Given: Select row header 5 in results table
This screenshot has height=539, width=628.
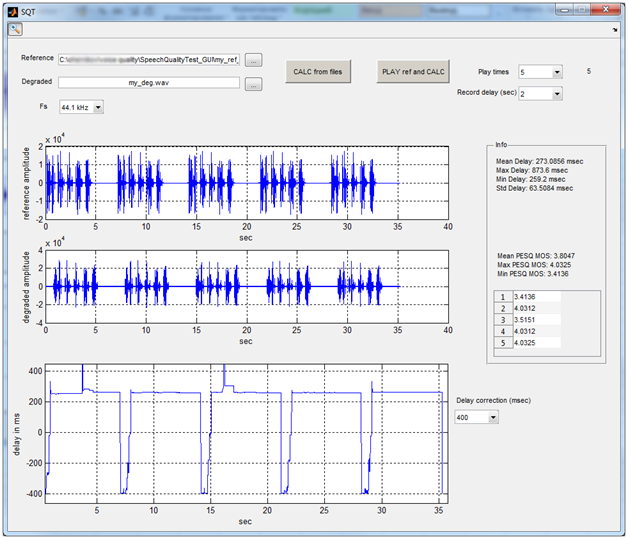Looking at the screenshot, I should point(504,342).
